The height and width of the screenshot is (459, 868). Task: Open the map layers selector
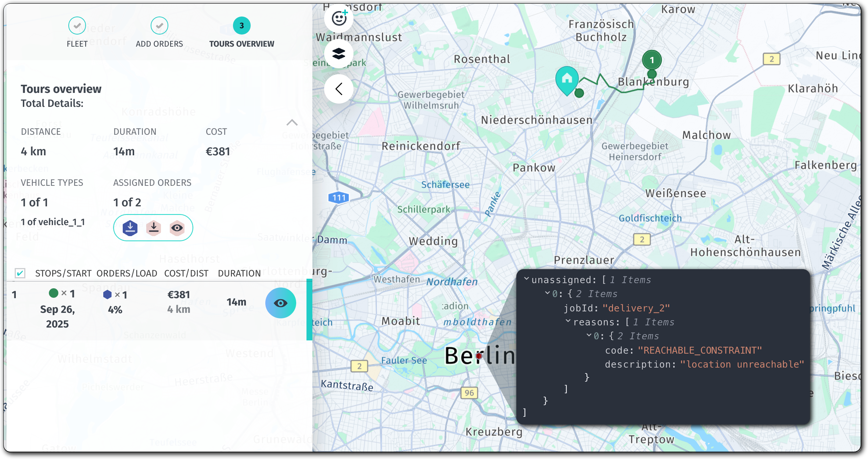[339, 54]
